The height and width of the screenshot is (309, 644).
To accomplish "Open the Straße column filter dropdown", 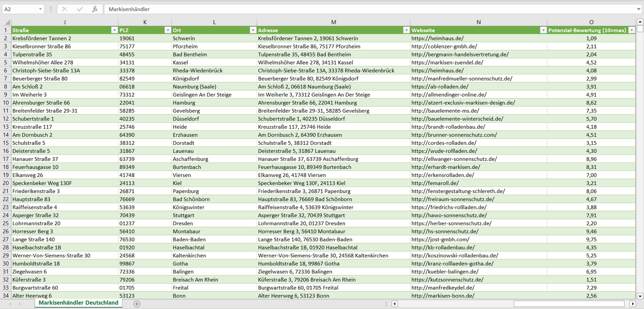I will pos(114,30).
